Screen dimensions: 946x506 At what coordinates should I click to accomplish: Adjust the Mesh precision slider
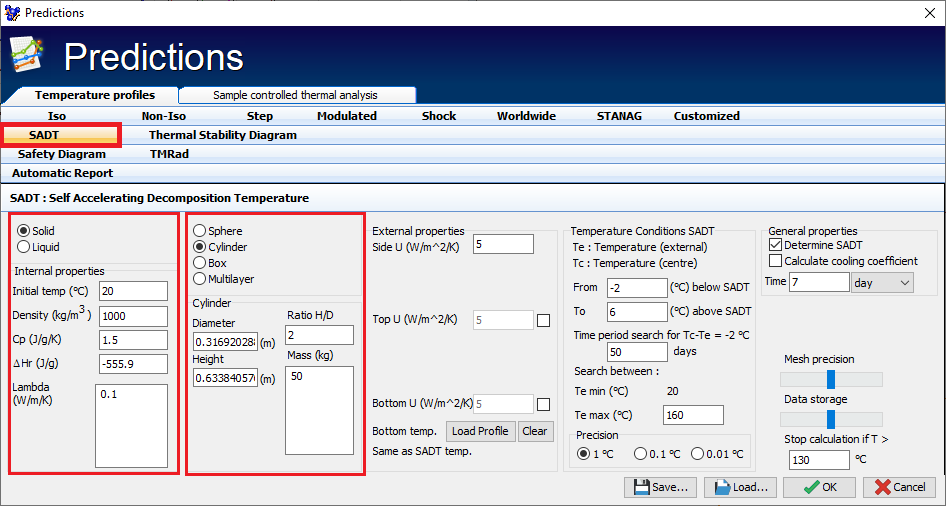click(x=830, y=379)
